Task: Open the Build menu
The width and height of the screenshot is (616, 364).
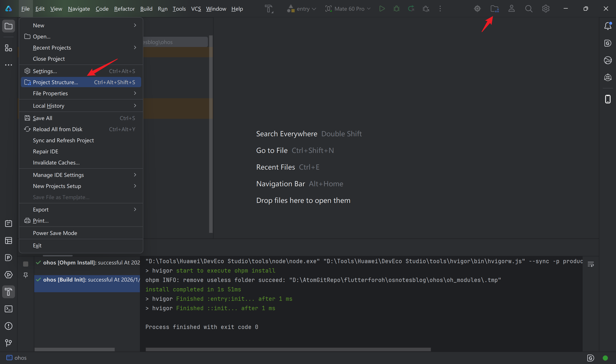Action: coord(146,9)
